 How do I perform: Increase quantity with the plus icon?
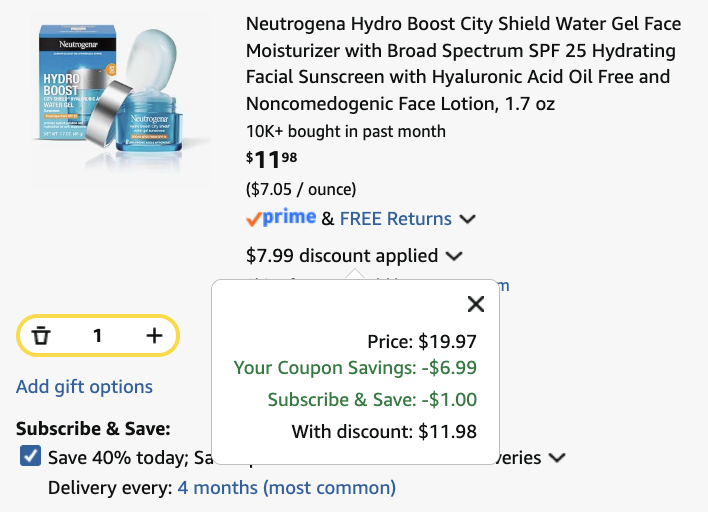click(x=154, y=335)
